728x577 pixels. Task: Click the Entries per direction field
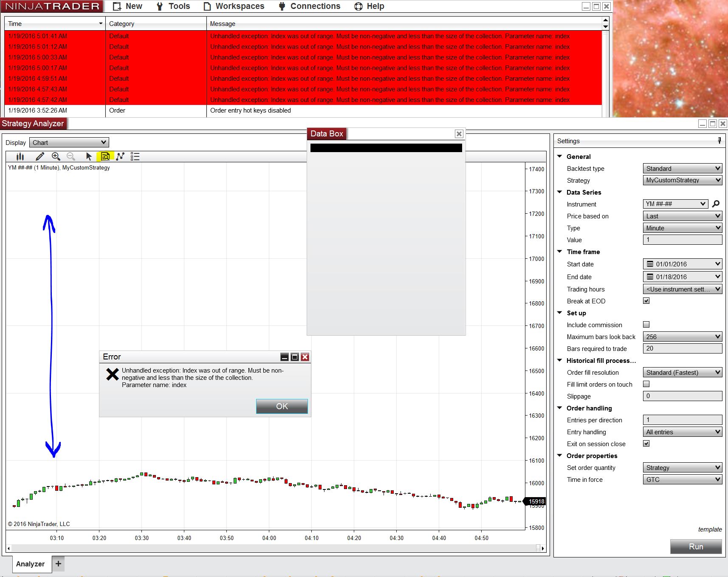pos(683,420)
